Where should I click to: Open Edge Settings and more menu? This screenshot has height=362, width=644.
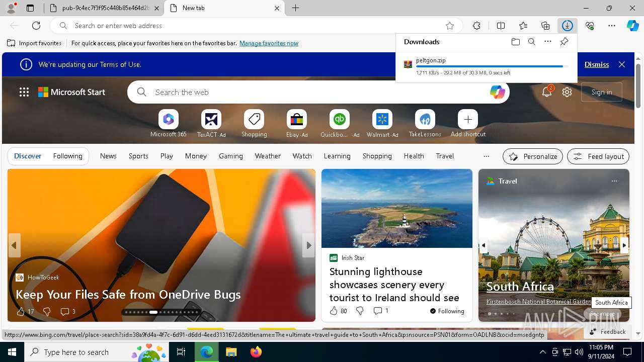(x=612, y=26)
